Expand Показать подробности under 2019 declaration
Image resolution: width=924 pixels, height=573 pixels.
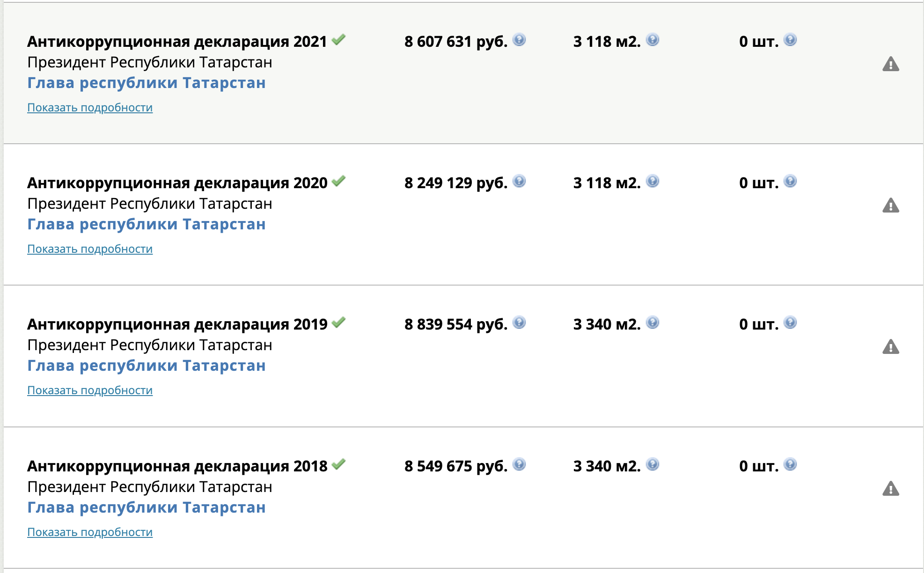[90, 390]
